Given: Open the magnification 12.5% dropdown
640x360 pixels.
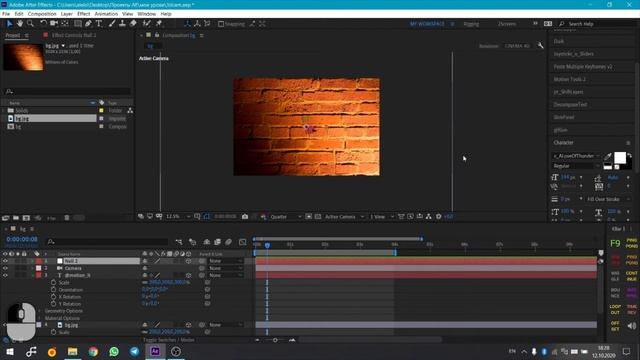Looking at the screenshot, I should point(178,216).
